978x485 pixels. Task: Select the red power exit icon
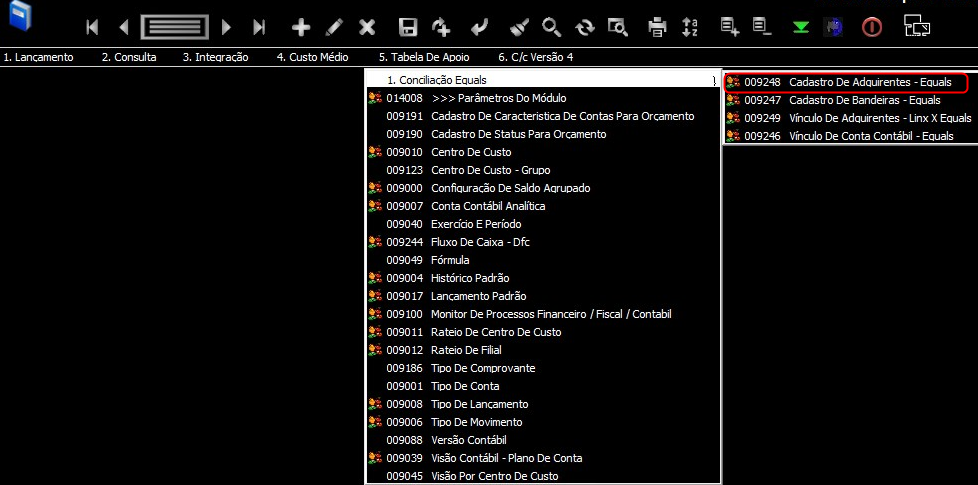coord(872,27)
